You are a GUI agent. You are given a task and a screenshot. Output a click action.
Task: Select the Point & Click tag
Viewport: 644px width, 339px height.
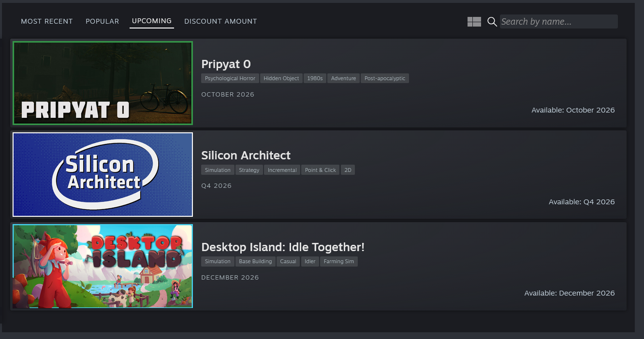tap(321, 170)
